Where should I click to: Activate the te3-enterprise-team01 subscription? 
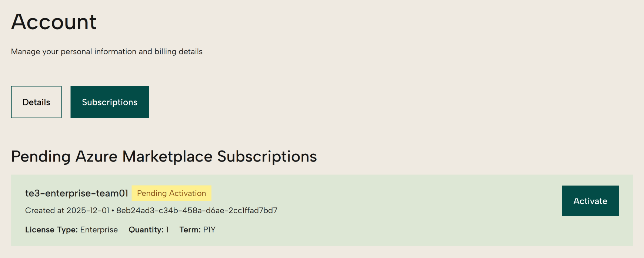(x=590, y=201)
